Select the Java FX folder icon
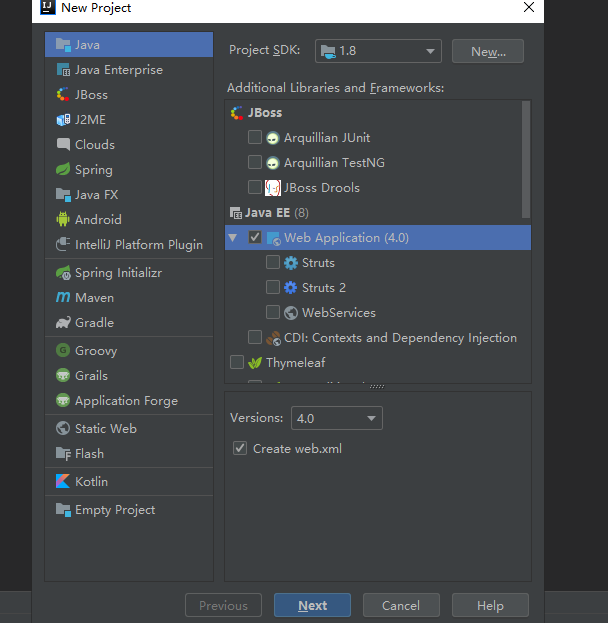Viewport: 608px width, 623px height. click(63, 195)
